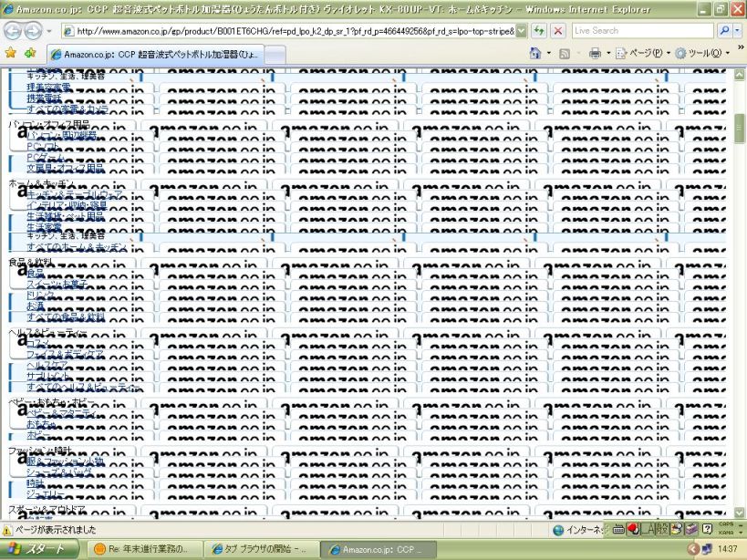Go forward with the Forward arrow button
The height and width of the screenshot is (560, 747).
pos(33,31)
